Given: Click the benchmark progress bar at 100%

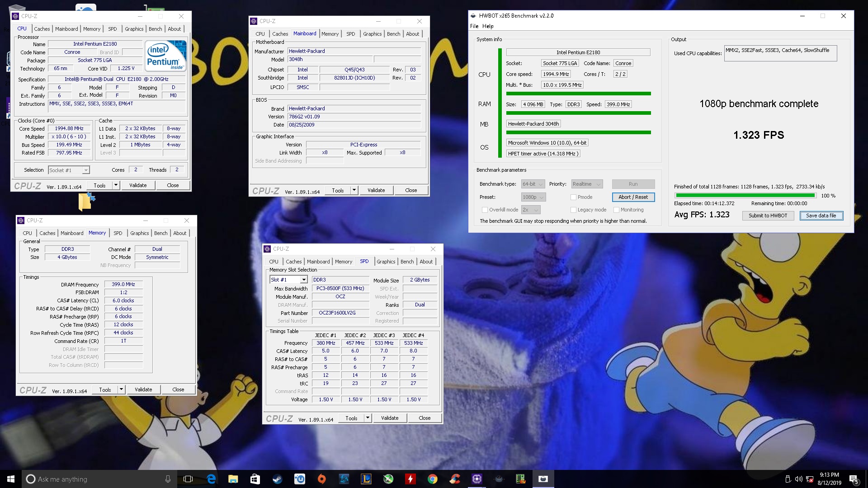Looking at the screenshot, I should 745,196.
